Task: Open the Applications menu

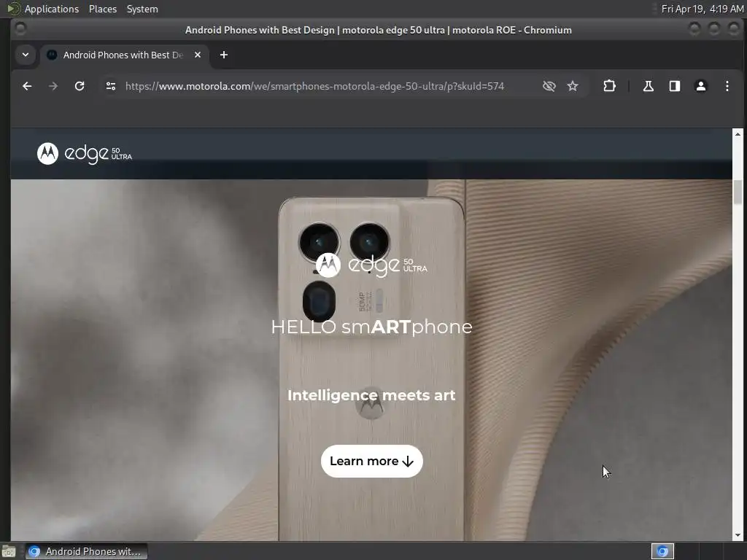Action: (x=52, y=9)
